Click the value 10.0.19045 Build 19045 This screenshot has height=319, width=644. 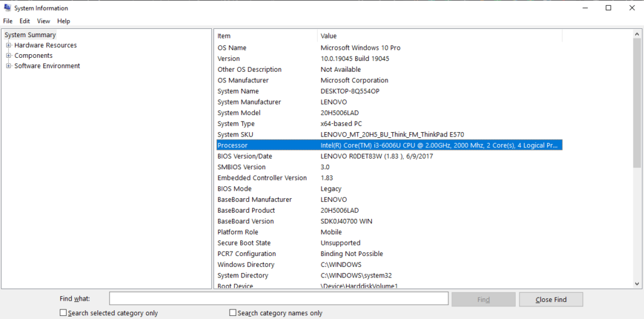click(355, 59)
